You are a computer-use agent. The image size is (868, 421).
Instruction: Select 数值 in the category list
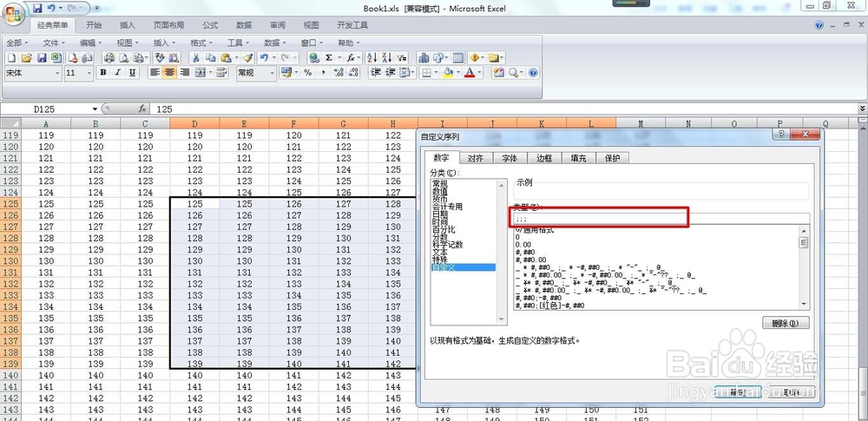pos(440,191)
